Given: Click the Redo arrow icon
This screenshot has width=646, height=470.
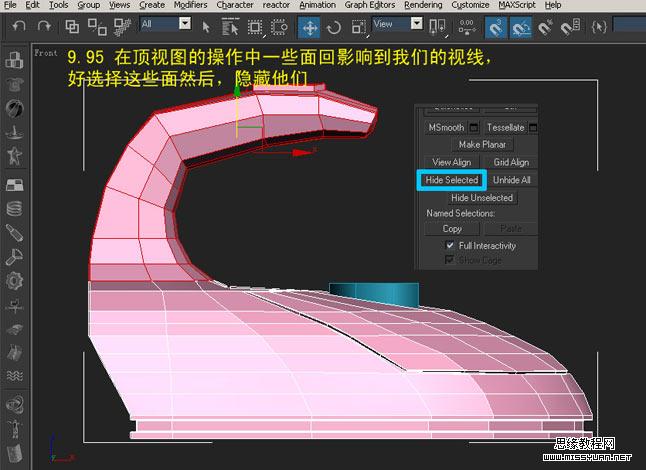Looking at the screenshot, I should 44,27.
